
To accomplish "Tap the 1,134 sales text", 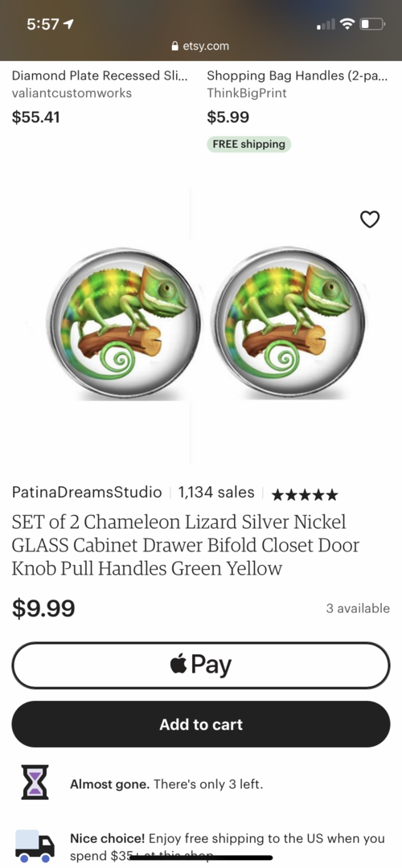I will tap(216, 492).
